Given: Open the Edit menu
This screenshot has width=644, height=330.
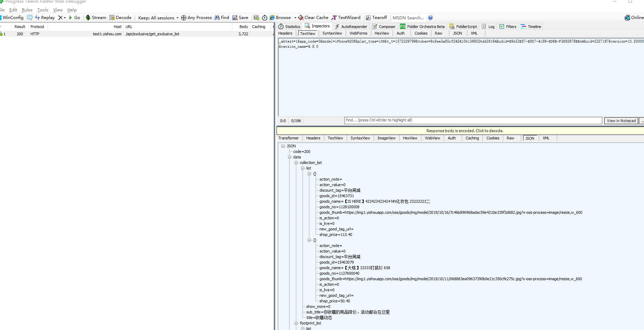Looking at the screenshot, I should 13,10.
